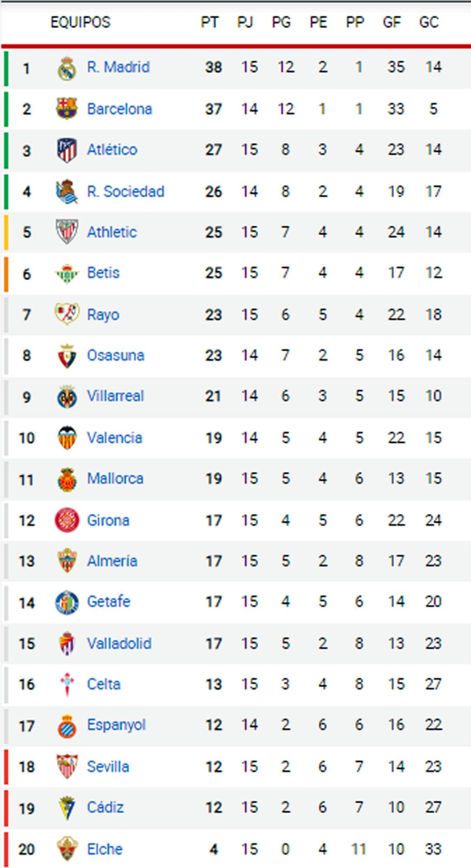Click the GF column header

click(x=391, y=22)
